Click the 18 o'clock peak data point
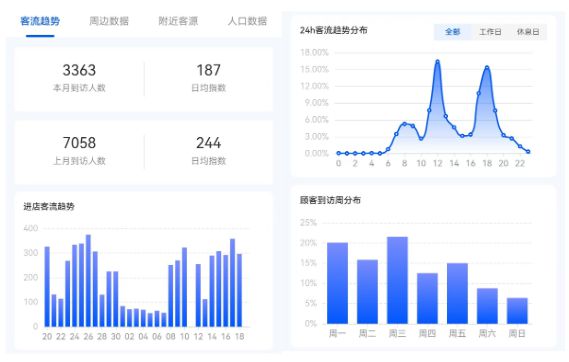 [x=487, y=67]
